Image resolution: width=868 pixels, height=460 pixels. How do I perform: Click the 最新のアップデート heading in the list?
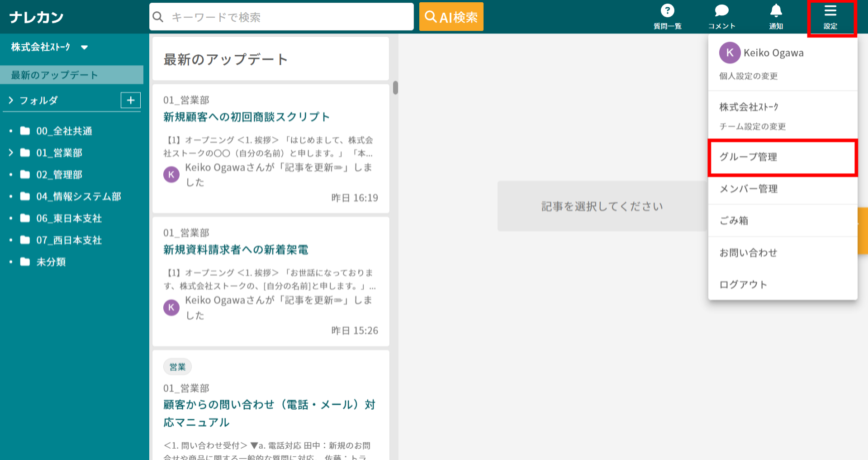[225, 59]
